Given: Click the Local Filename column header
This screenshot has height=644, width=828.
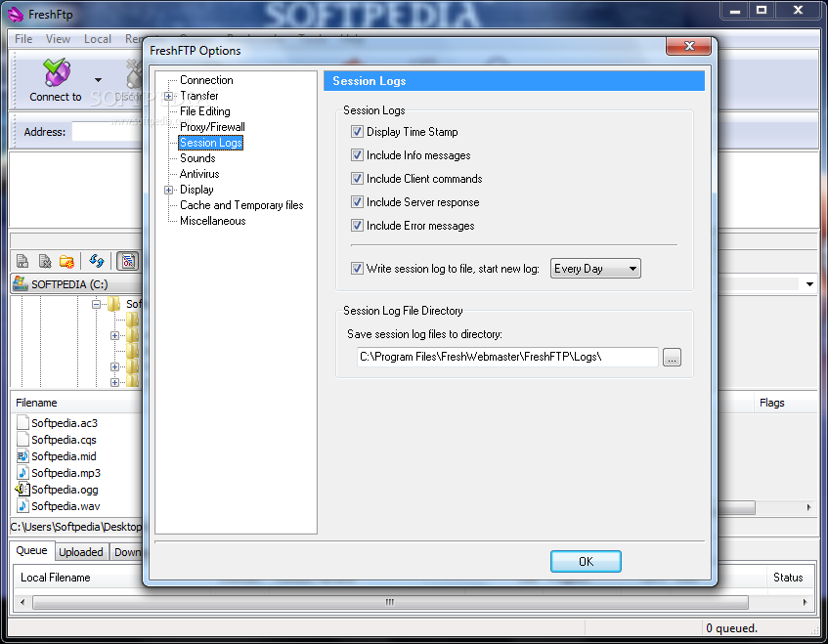Looking at the screenshot, I should coord(78,578).
